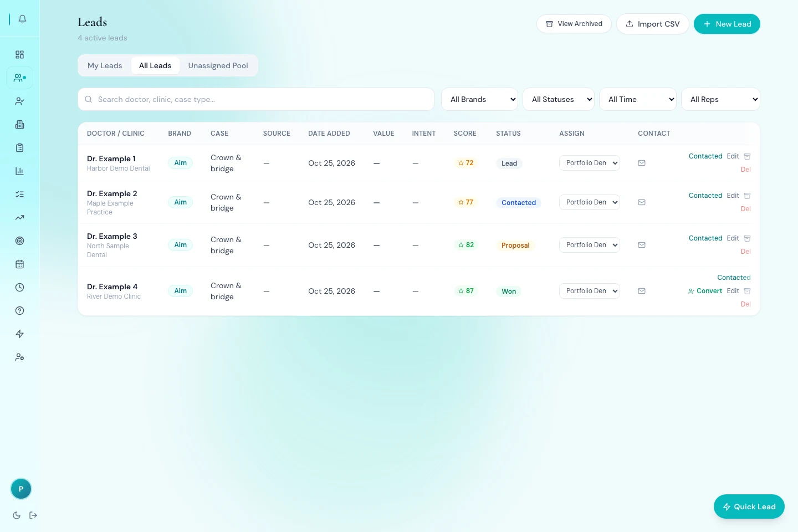Open the checklist tasks icon in sidebar
Screen dimensions: 798x532
[19, 194]
